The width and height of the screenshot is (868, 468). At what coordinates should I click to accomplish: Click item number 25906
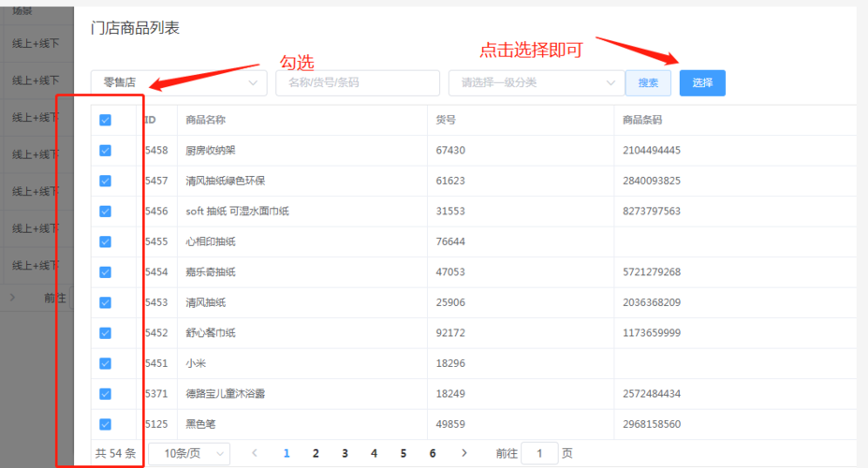point(450,302)
